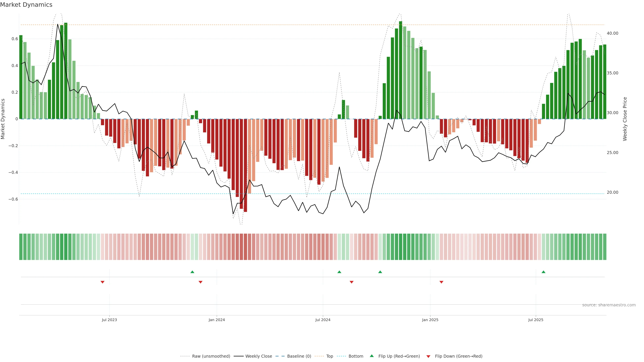The width and height of the screenshot is (644, 362).
Task: Toggle the Bottom legend entry
Action: click(x=356, y=356)
